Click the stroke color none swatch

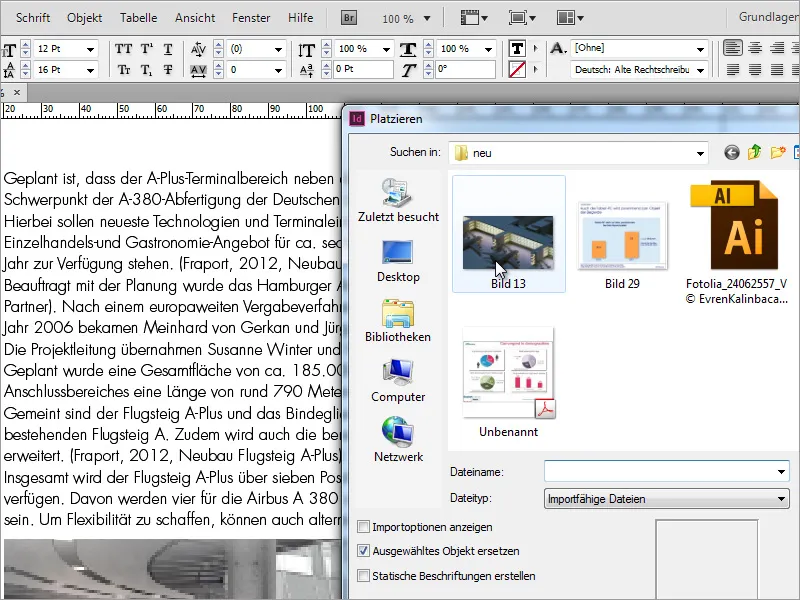tap(517, 69)
